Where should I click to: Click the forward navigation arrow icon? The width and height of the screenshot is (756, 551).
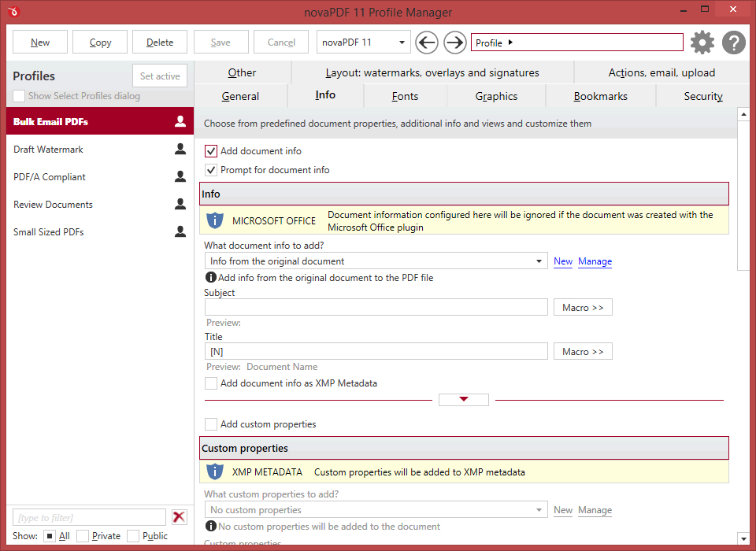[x=454, y=43]
